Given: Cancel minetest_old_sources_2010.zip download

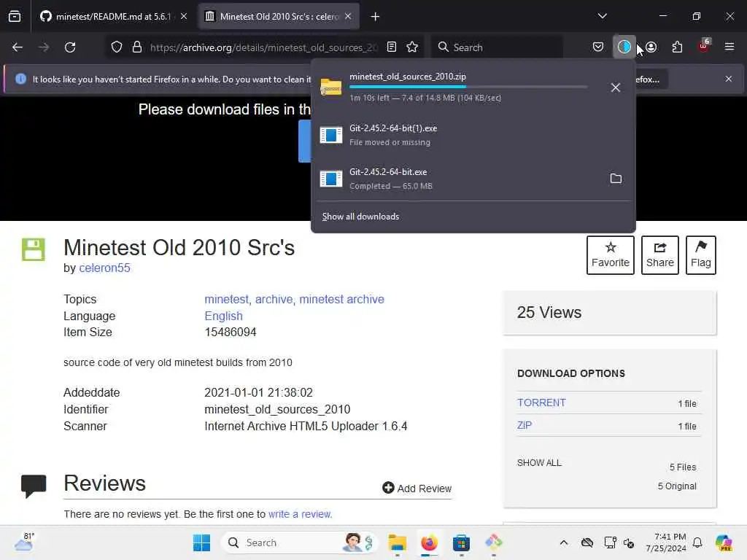Looking at the screenshot, I should coord(616,87).
